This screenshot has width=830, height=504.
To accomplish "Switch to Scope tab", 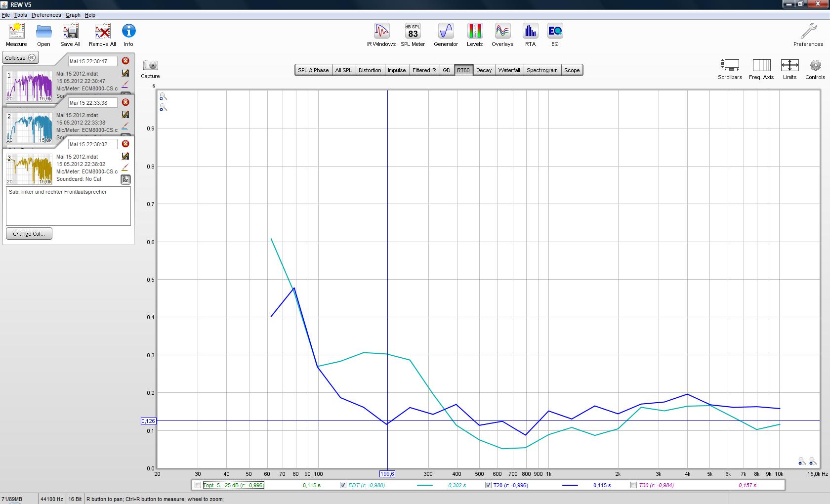I will [x=572, y=70].
